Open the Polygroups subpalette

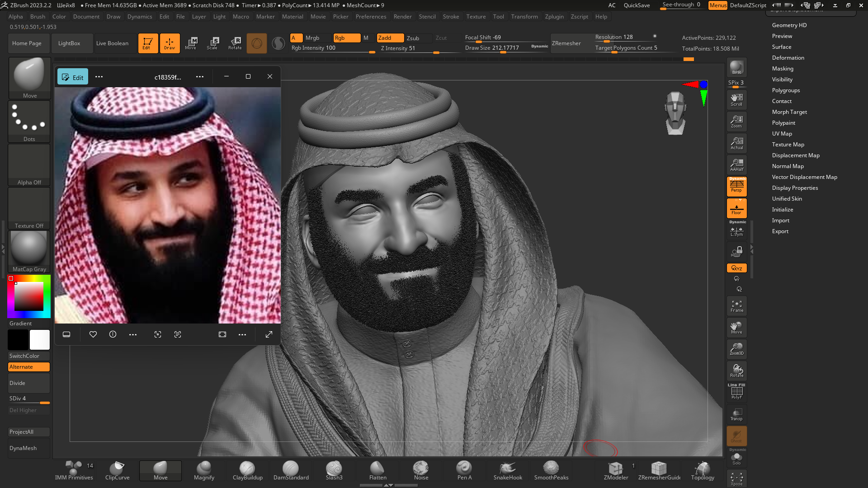(x=786, y=90)
